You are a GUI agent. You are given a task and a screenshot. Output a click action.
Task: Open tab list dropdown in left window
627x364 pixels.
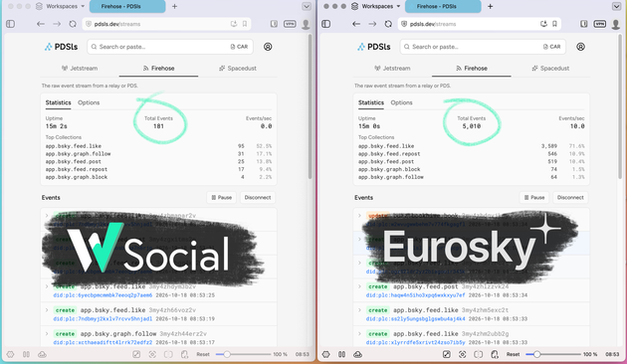click(307, 6)
